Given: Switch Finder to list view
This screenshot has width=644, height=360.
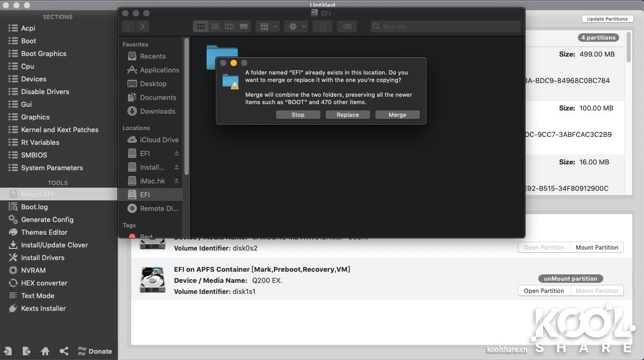Looking at the screenshot, I should pos(215,26).
